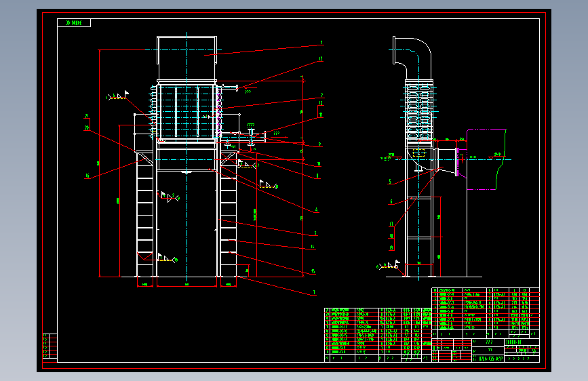Screen dimensions: 588x381
Task: Click callout number 20 left of the front view
Action: pyautogui.click(x=87, y=128)
